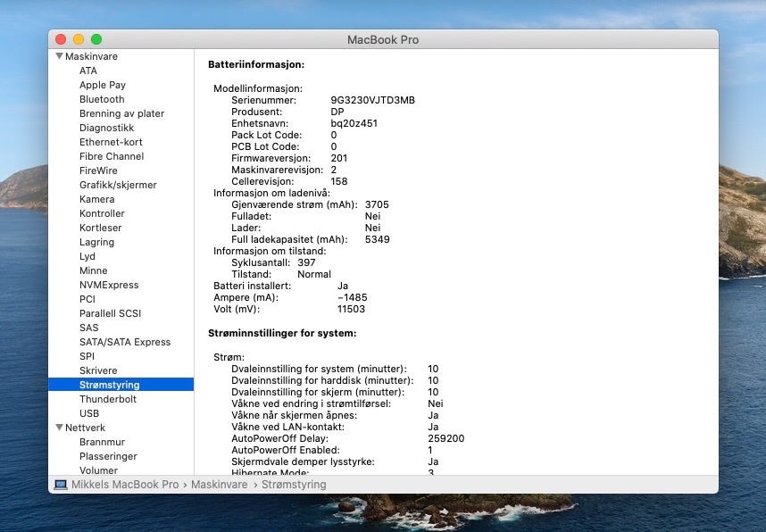
Task: Click full charge capacity 5349
Action: click(378, 239)
